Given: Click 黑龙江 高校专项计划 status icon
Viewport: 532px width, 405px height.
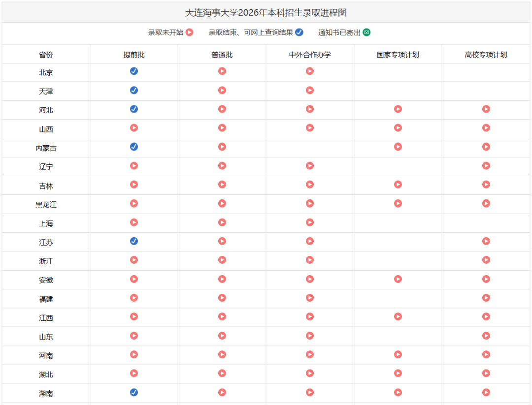Looking at the screenshot, I should [x=486, y=203].
